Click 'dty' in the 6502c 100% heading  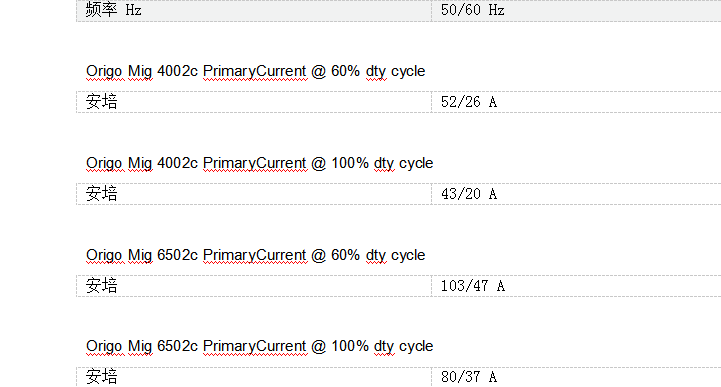(383, 347)
